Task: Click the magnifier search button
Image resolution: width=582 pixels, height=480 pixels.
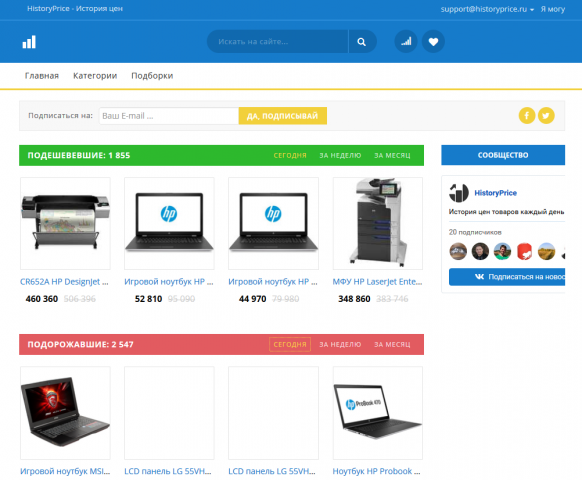Action: pyautogui.click(x=362, y=42)
